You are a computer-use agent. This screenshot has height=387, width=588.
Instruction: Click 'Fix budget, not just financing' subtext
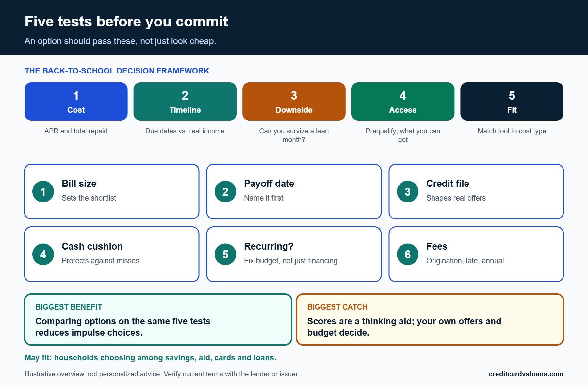point(291,261)
